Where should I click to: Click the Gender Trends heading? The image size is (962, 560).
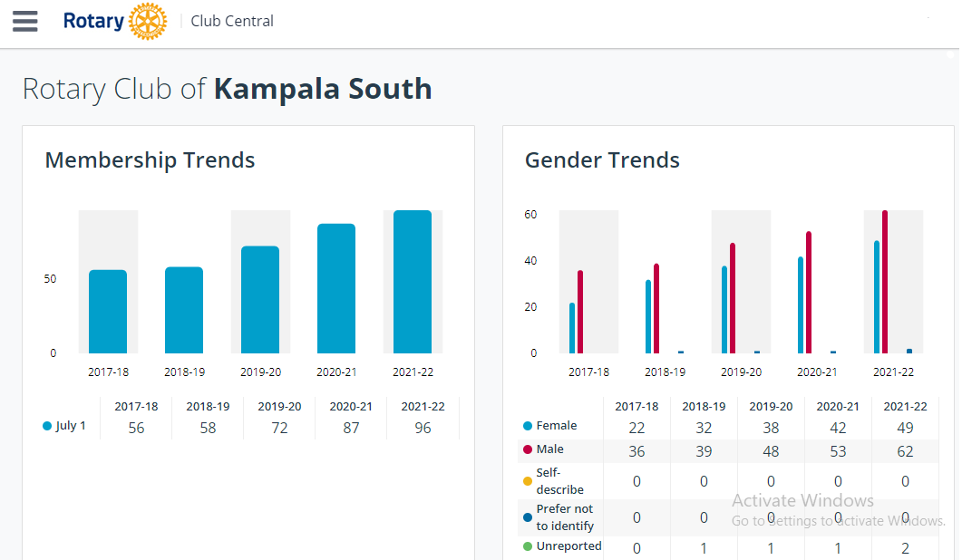(x=602, y=160)
